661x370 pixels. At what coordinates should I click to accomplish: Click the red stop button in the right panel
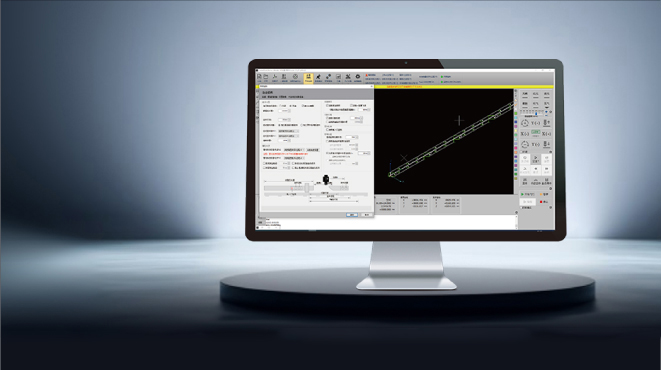pyautogui.click(x=544, y=202)
